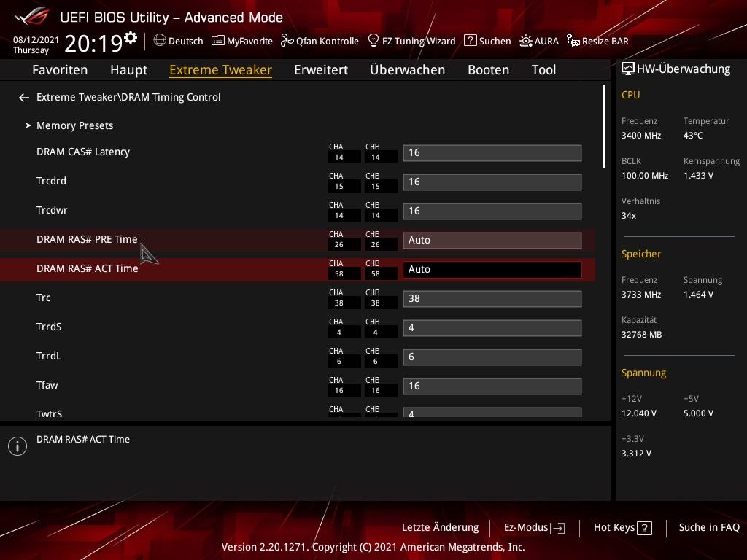Open MyFavorite label
This screenshot has width=747, height=560.
coord(249,42)
